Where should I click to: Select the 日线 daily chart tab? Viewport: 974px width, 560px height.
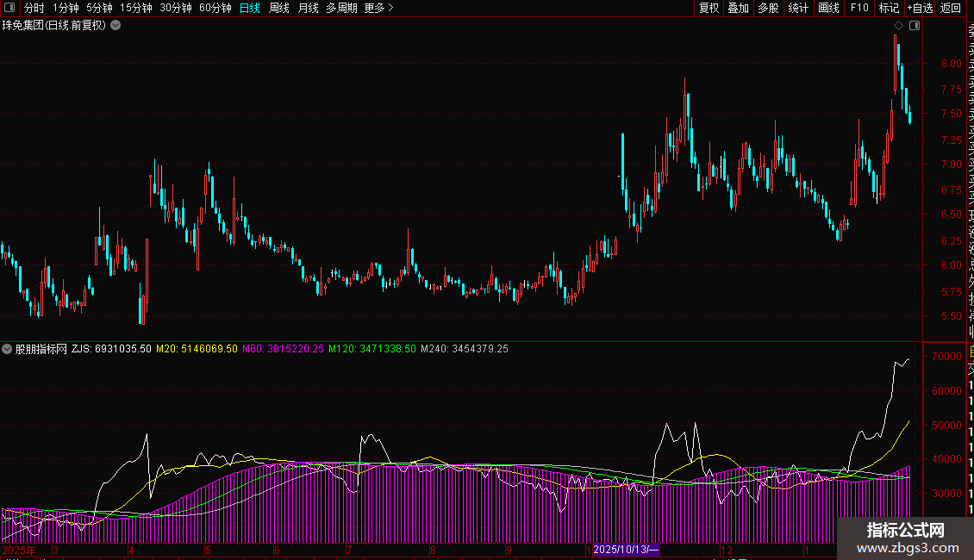[x=250, y=8]
